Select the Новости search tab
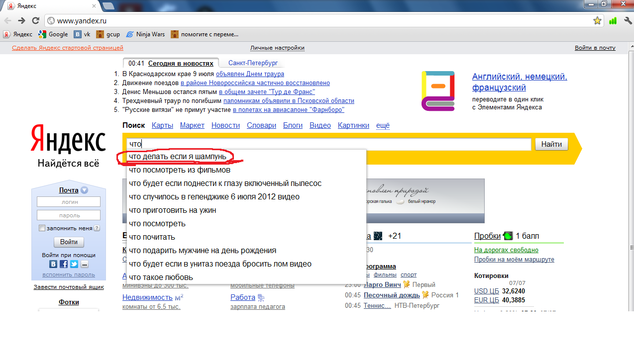 pyautogui.click(x=225, y=125)
